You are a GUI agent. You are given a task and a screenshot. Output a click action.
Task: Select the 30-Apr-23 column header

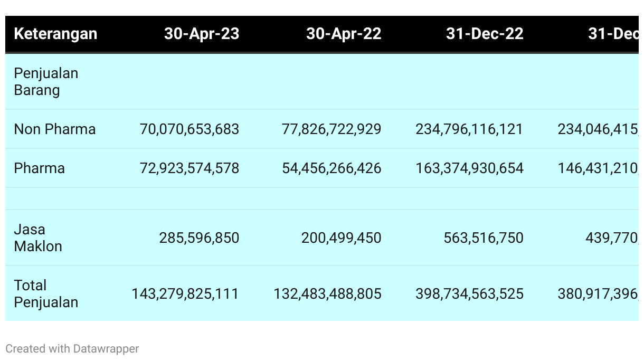coord(202,34)
